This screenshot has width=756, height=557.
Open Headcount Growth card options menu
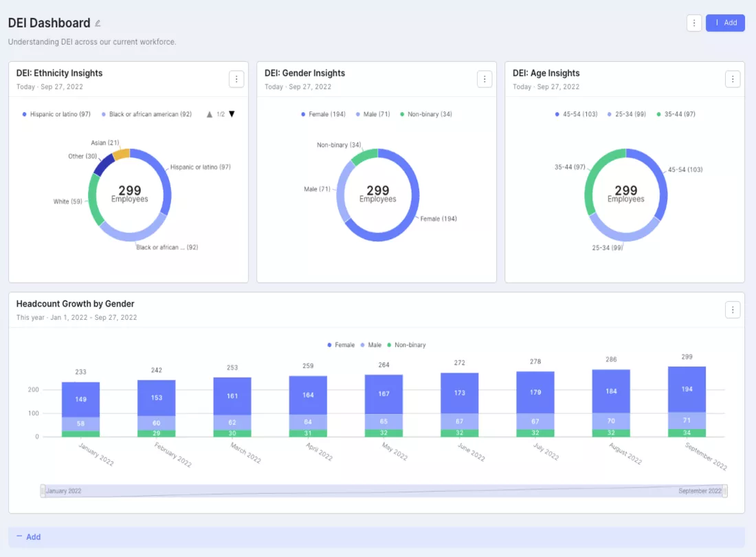733,309
